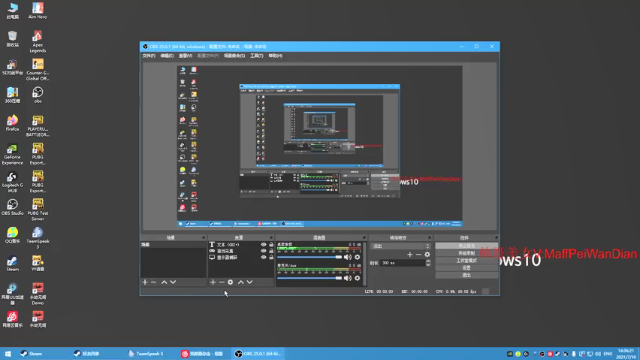640x360 pixels.
Task: Move the source down in the list
Action: pyautogui.click(x=250, y=282)
